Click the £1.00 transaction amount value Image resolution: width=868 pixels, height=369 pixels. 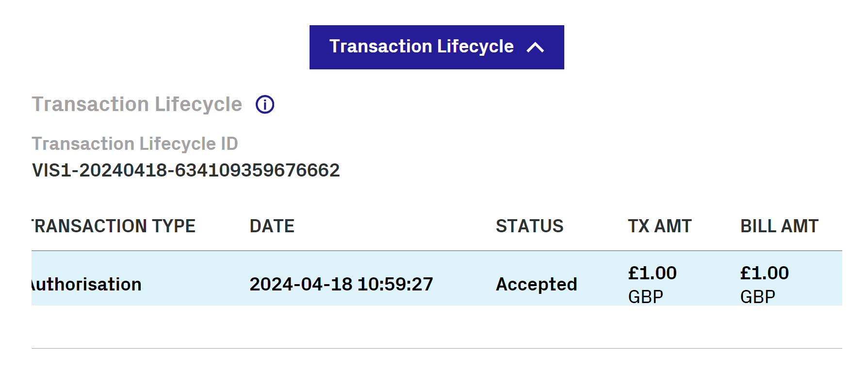[652, 273]
